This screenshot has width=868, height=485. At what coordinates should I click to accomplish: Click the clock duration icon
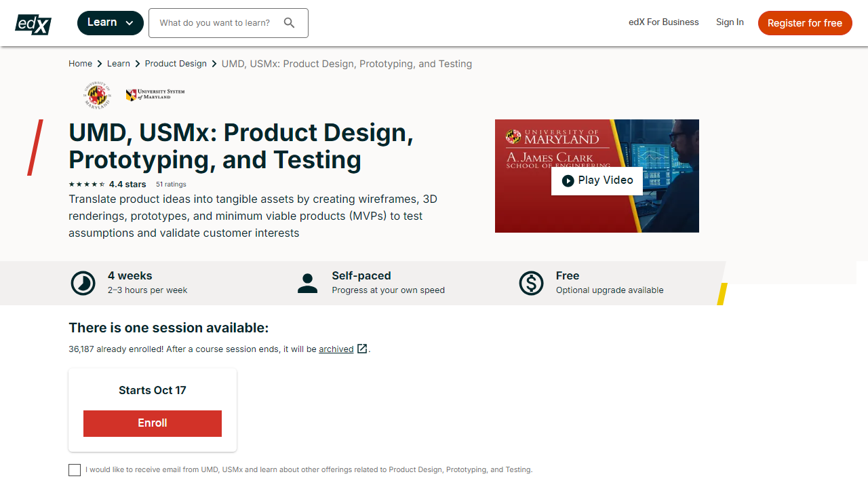tap(83, 283)
